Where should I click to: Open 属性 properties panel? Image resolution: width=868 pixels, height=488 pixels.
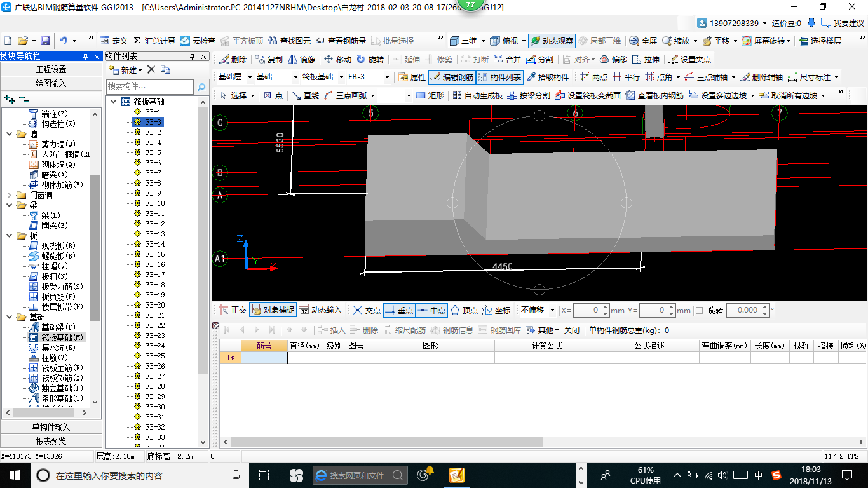[x=412, y=77]
